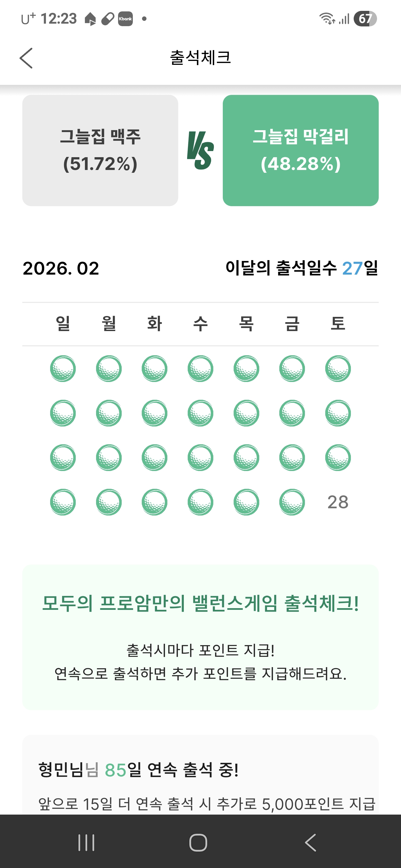The height and width of the screenshot is (868, 401).
Task: Tap the back arrow in the 출석체크 header
Action: pyautogui.click(x=26, y=58)
